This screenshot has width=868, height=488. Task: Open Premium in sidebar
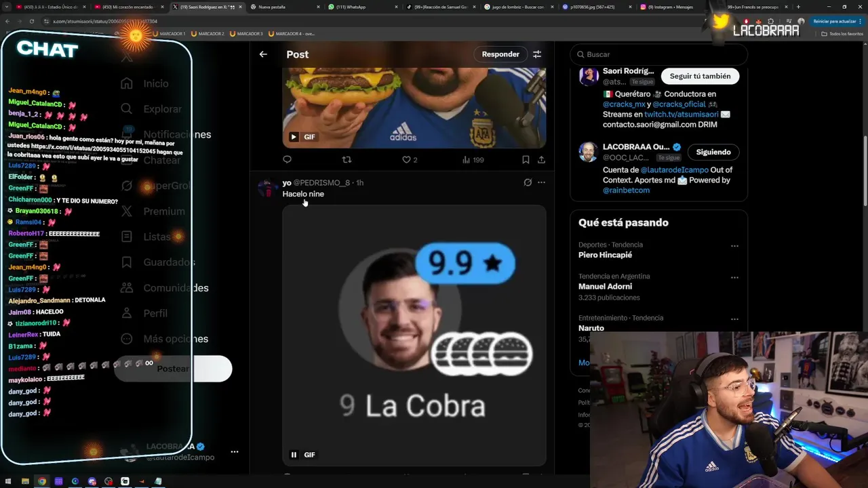click(x=153, y=211)
